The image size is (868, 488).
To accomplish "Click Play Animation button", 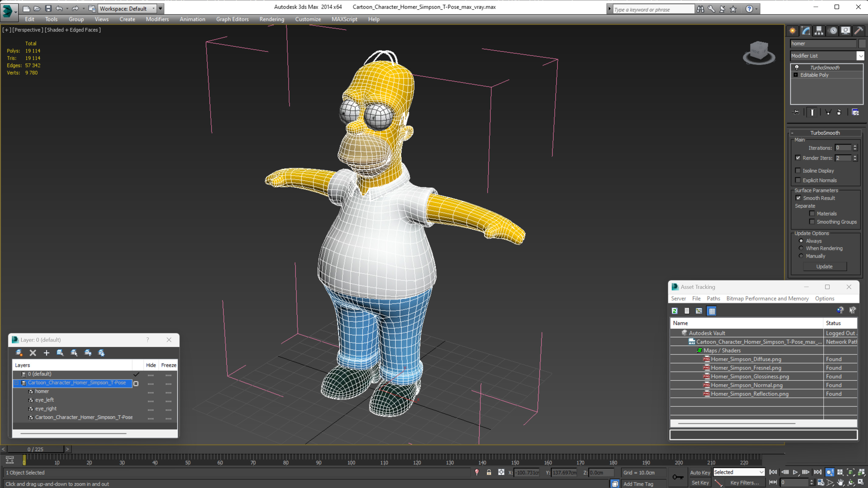I will 795,472.
